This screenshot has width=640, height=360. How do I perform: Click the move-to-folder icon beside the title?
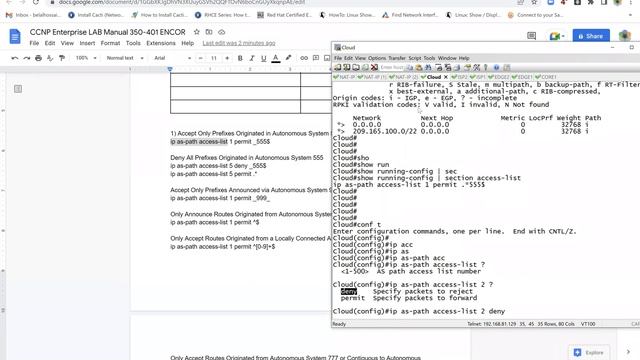point(209,32)
